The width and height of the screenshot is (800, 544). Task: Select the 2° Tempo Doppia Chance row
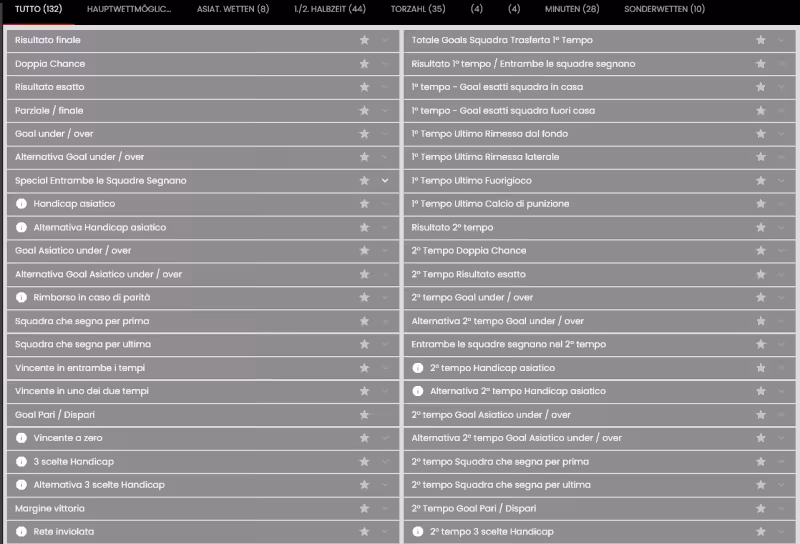click(x=599, y=251)
